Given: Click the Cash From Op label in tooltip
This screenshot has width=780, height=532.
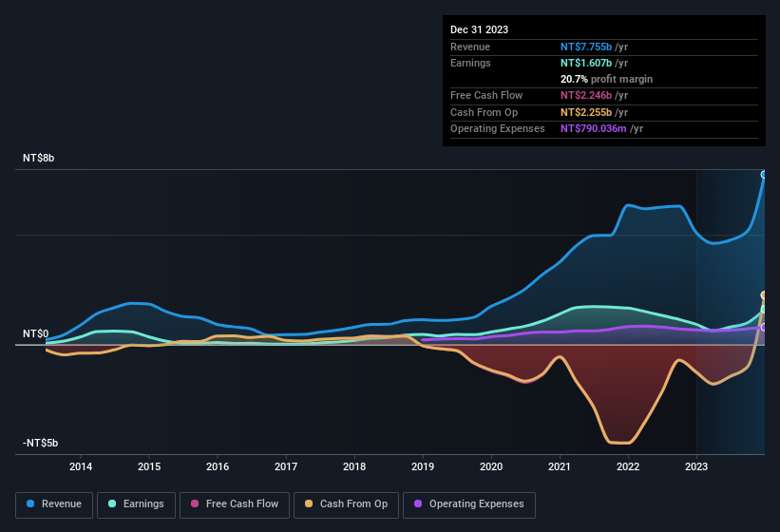Looking at the screenshot, I should pyautogui.click(x=484, y=112).
